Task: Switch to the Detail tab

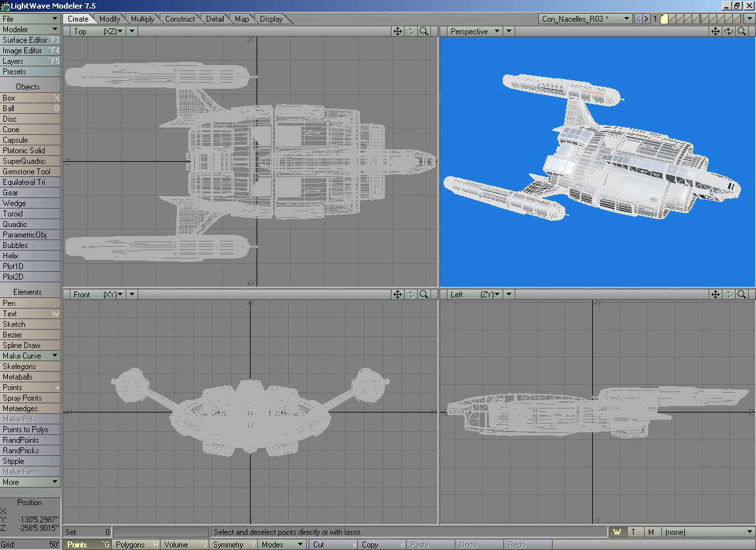Action: tap(214, 19)
